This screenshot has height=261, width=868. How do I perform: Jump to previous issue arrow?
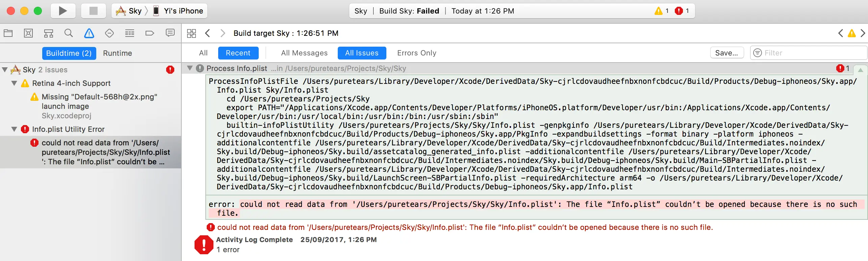pyautogui.click(x=841, y=33)
